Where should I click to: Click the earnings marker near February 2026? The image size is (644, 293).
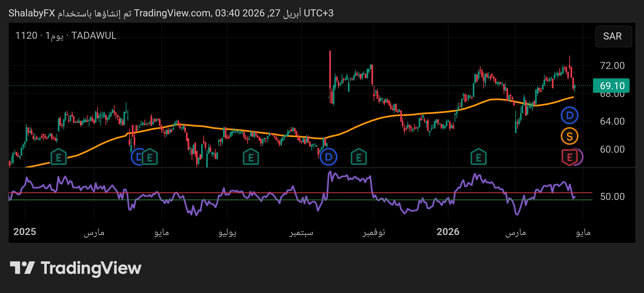point(478,157)
